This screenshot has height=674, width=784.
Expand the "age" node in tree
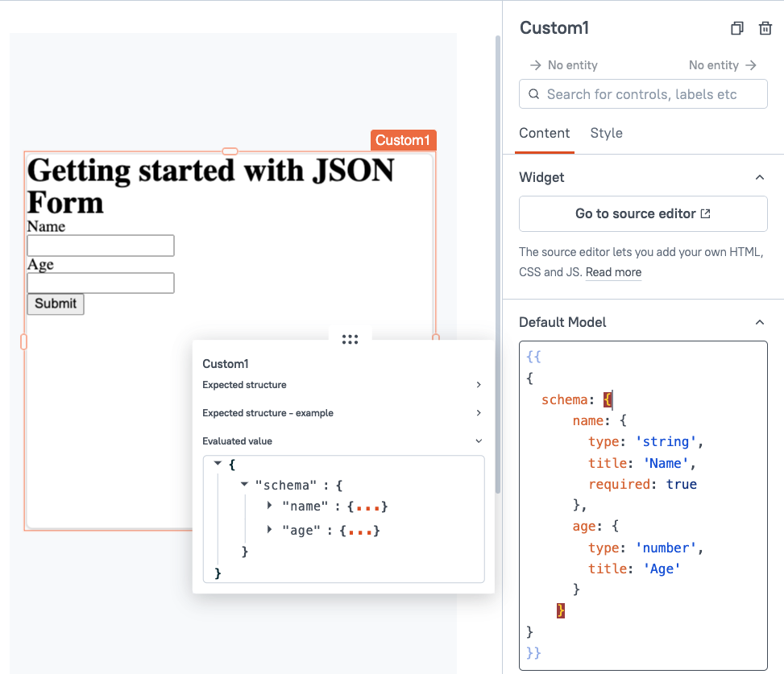coord(270,530)
